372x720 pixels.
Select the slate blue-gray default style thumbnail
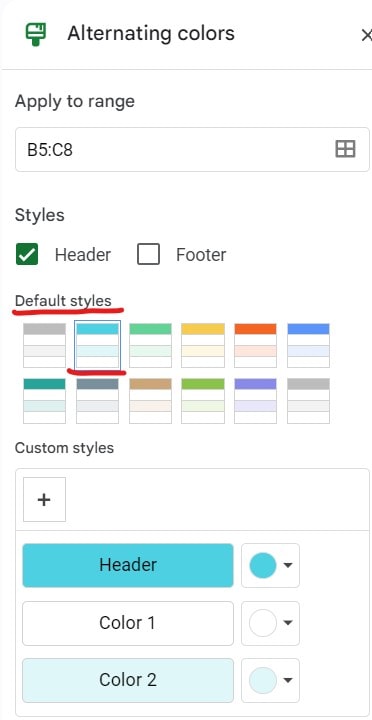pyautogui.click(x=97, y=400)
